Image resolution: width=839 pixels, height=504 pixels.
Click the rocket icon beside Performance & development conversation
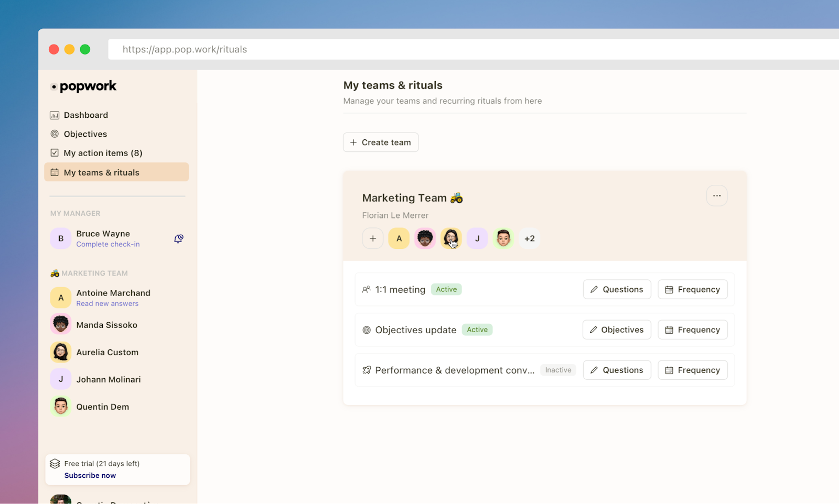pos(366,370)
